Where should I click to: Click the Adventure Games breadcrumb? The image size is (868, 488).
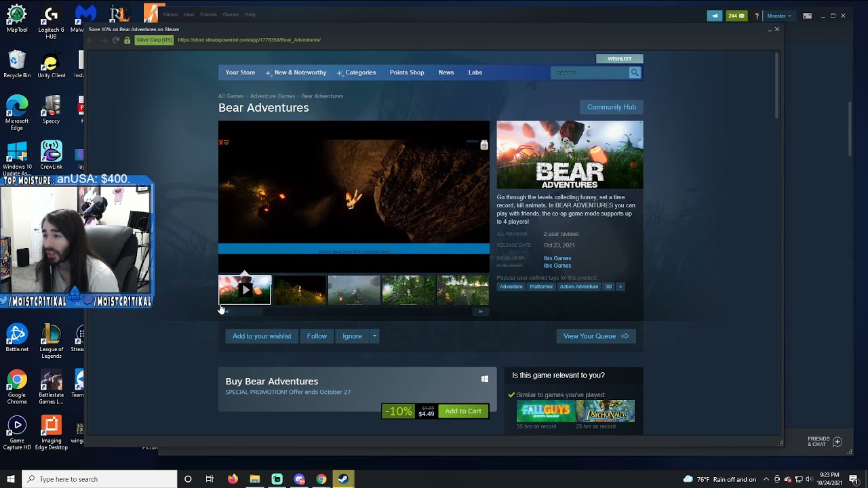(273, 96)
